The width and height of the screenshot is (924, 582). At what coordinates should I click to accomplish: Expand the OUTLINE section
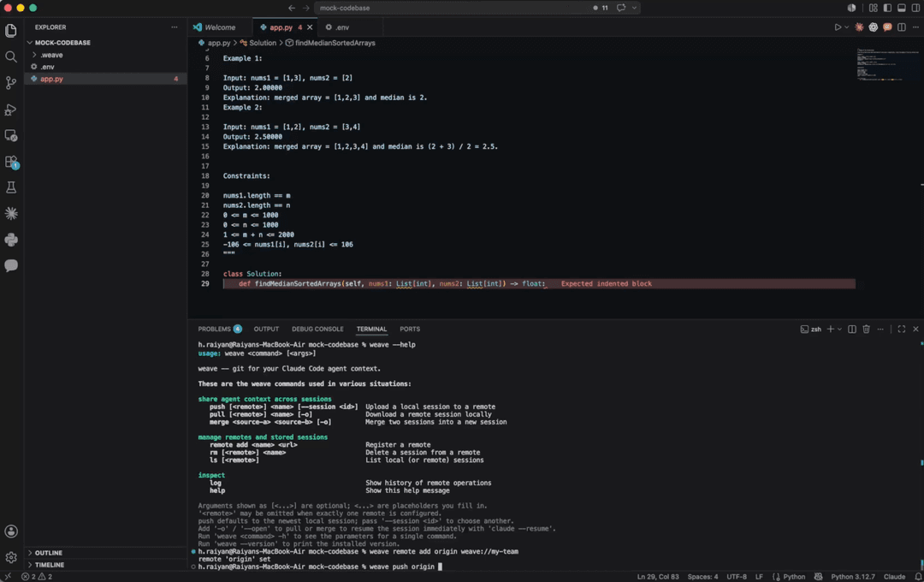[x=48, y=553]
